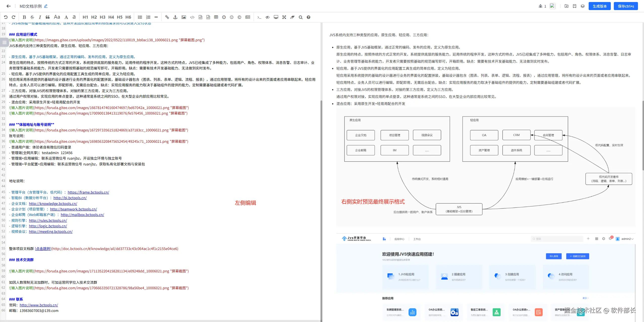Apply H2 heading format
The image size is (644, 322).
point(94,17)
